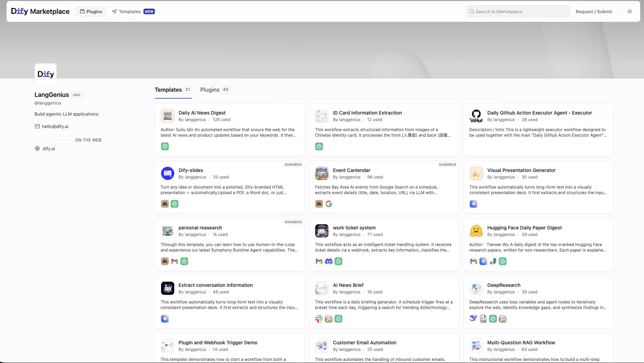Click the LangGenius Dify avatar image
The image size is (644, 363).
[46, 74]
